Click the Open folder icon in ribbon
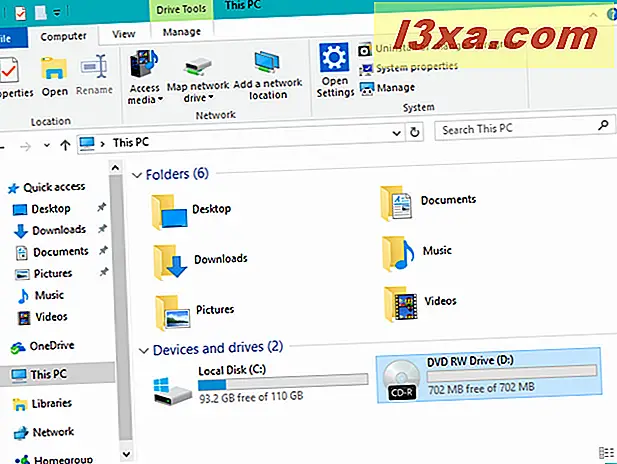 (x=54, y=69)
